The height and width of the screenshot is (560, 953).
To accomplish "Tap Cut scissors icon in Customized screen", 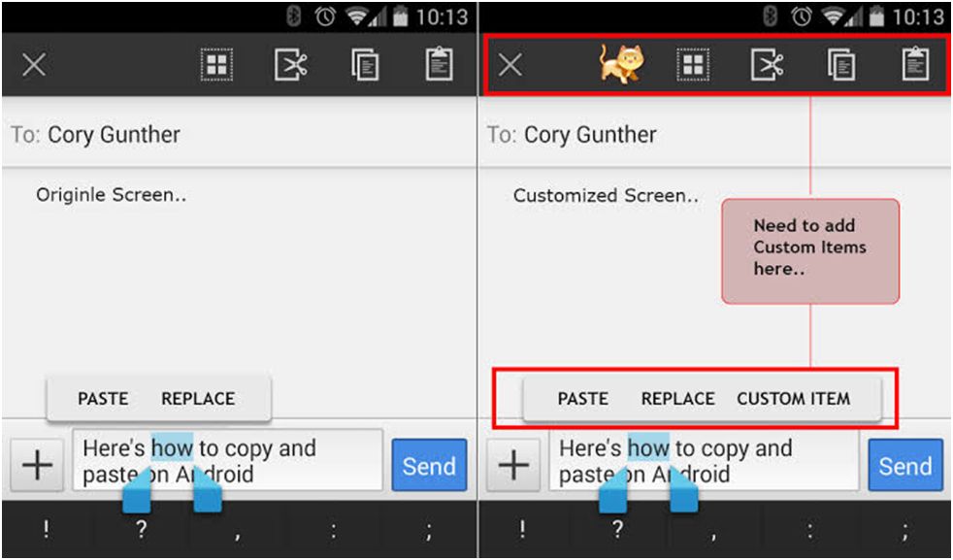I will [x=768, y=64].
